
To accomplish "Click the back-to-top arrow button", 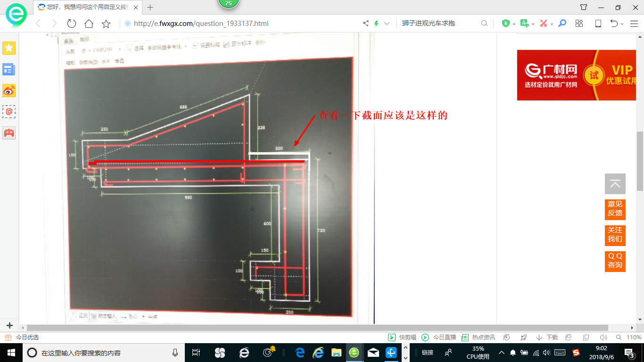I will pyautogui.click(x=615, y=184).
